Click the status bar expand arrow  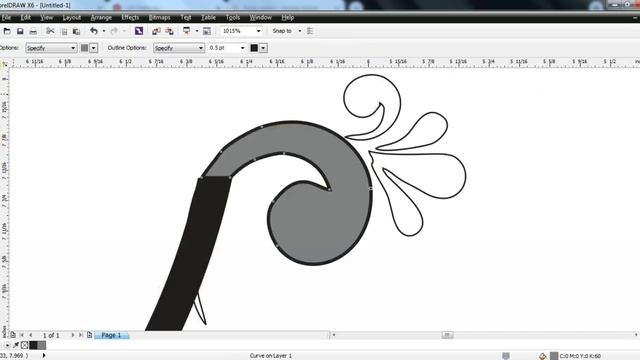44,356
